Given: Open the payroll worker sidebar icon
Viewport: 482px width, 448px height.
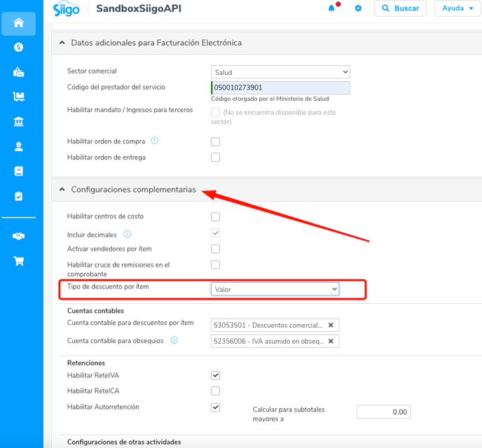Looking at the screenshot, I should coord(18,146).
